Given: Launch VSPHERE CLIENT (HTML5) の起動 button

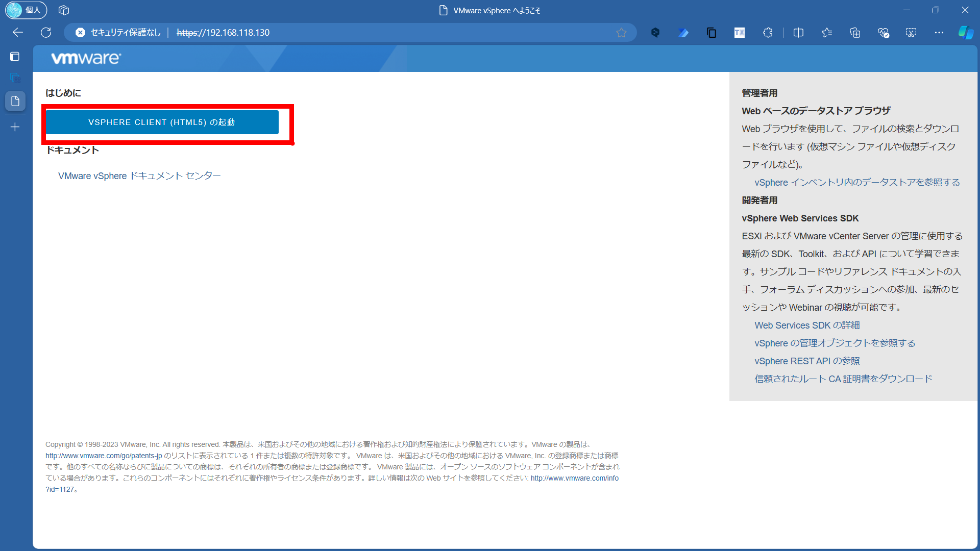Looking at the screenshot, I should click(x=162, y=122).
